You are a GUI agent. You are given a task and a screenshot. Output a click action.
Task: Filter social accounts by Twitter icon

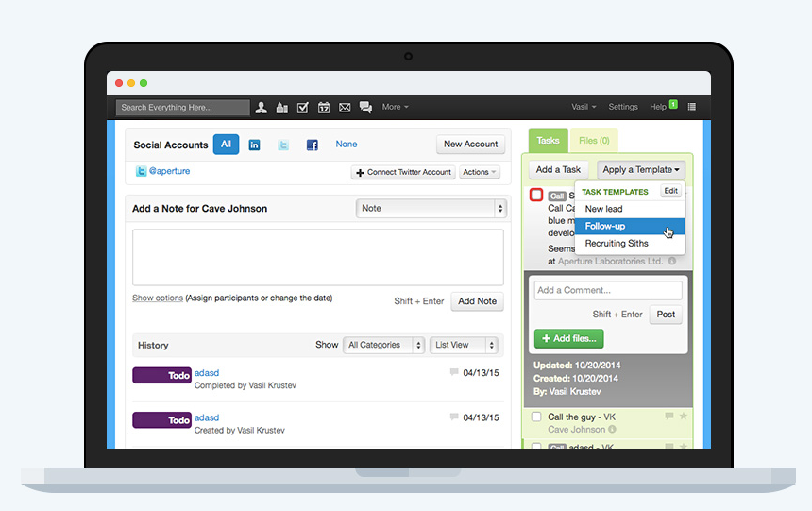coord(282,145)
